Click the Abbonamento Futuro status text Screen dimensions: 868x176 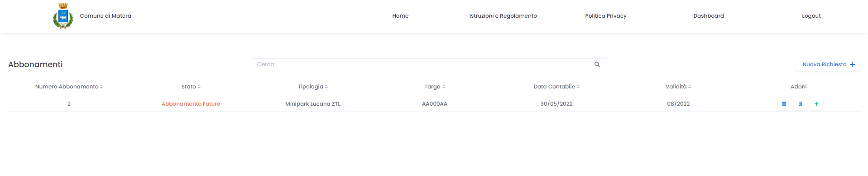coord(191,104)
